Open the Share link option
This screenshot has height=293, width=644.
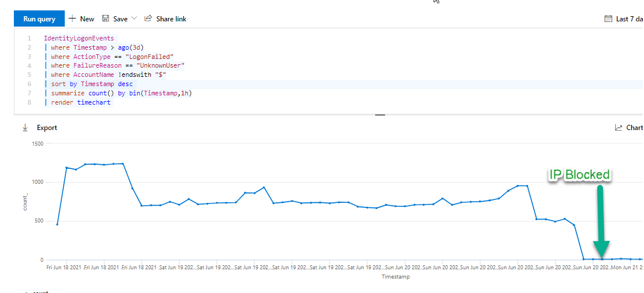point(165,19)
